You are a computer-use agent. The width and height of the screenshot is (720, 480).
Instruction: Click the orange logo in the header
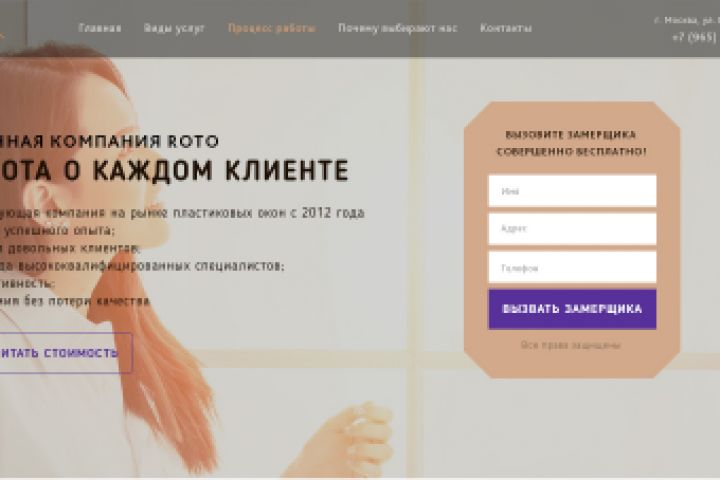[2, 34]
